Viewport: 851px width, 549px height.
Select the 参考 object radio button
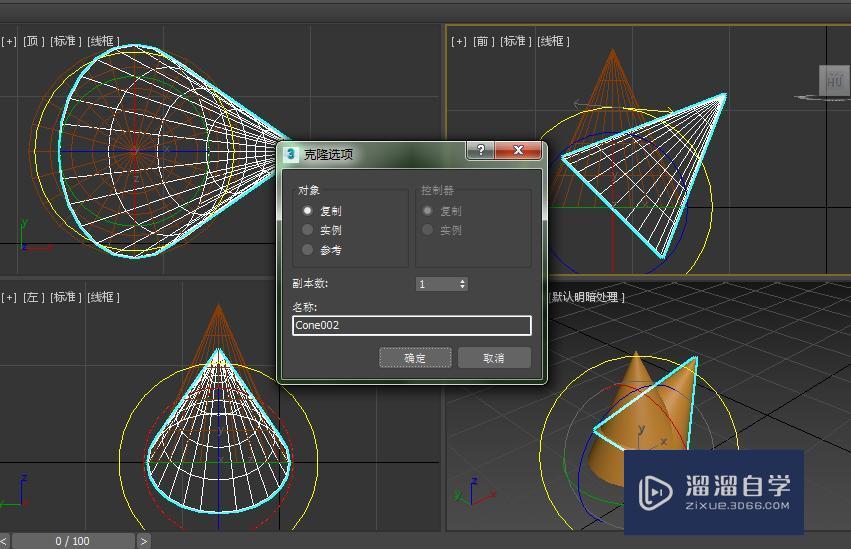[308, 250]
